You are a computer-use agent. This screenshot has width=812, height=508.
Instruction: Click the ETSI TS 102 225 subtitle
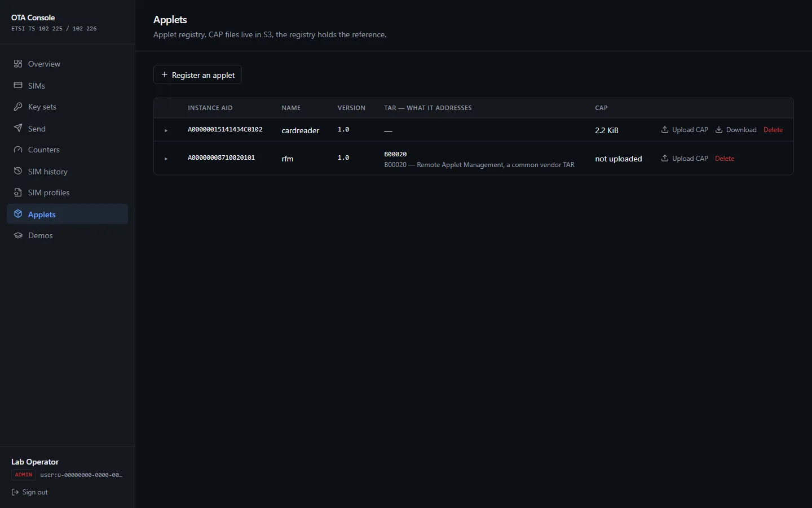54,28
